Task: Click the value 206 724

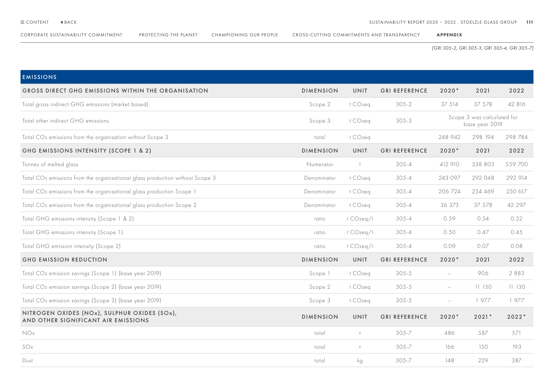Action: coord(449,191)
